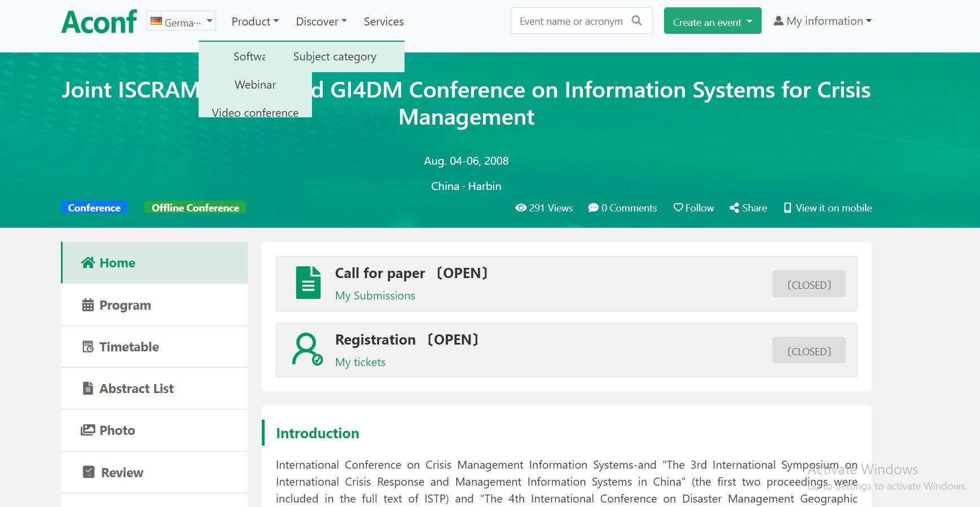Open the Program sidebar tab
This screenshot has width=980, height=507.
tap(155, 305)
